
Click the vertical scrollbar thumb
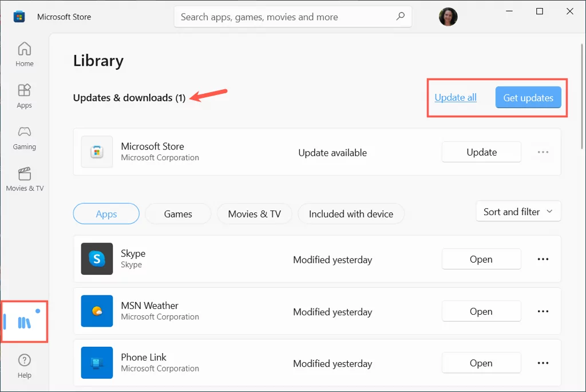coord(581,96)
